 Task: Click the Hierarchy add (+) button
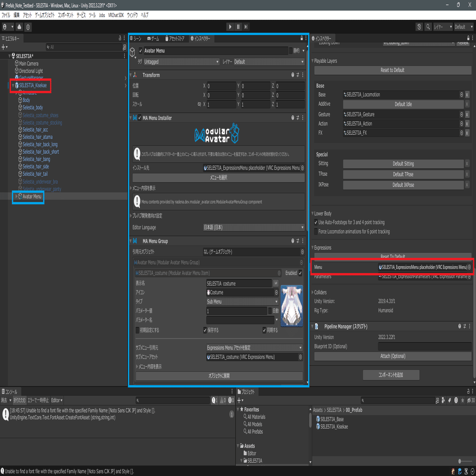point(3,47)
